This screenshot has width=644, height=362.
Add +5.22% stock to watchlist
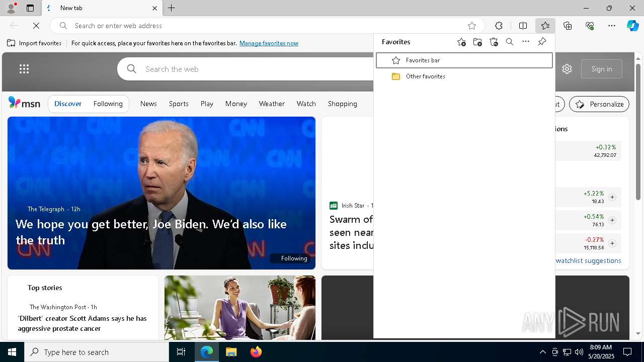pos(612,197)
